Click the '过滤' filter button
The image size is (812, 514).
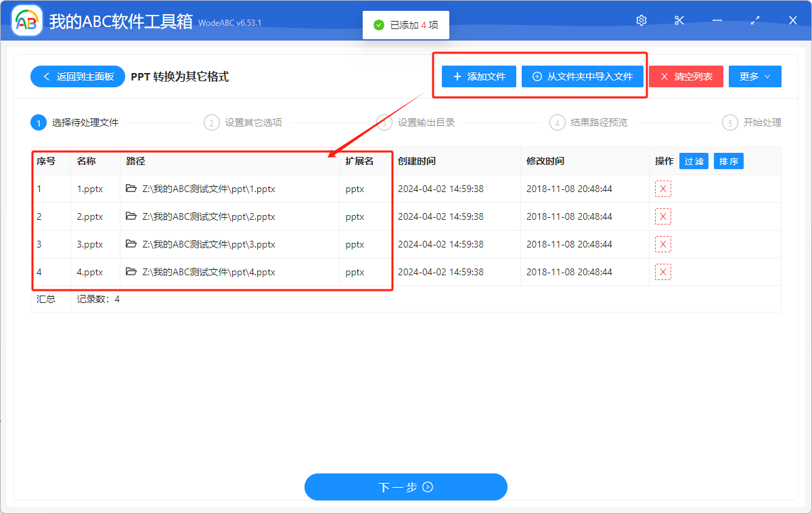click(x=694, y=160)
